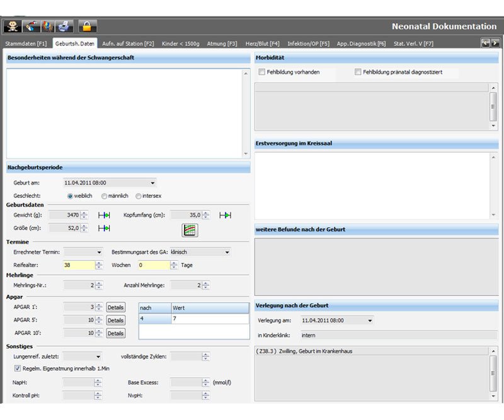Image resolution: width=504 pixels, height=420 pixels.
Task: Click the APGAR 10' spinner arrows
Action: pyautogui.click(x=99, y=333)
